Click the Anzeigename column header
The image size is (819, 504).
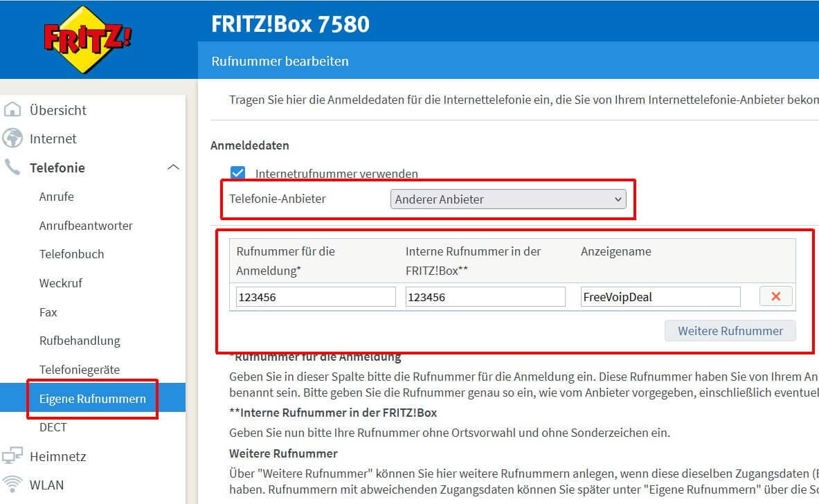pyautogui.click(x=616, y=251)
